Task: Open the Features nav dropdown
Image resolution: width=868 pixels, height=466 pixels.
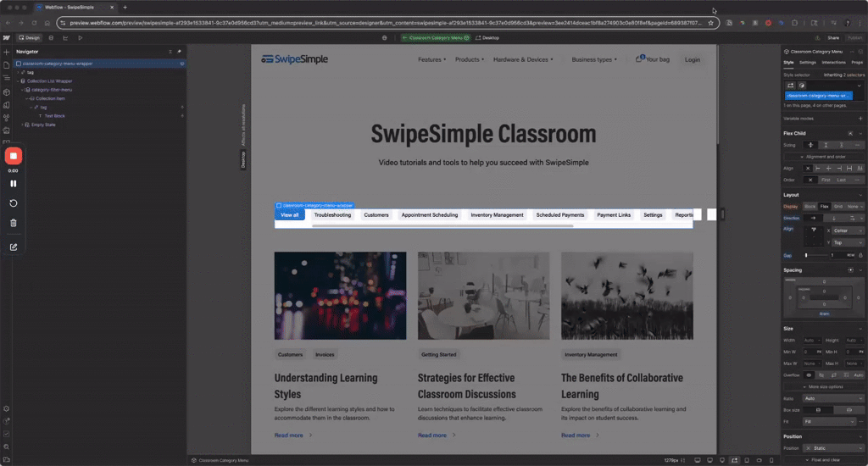Action: click(431, 59)
